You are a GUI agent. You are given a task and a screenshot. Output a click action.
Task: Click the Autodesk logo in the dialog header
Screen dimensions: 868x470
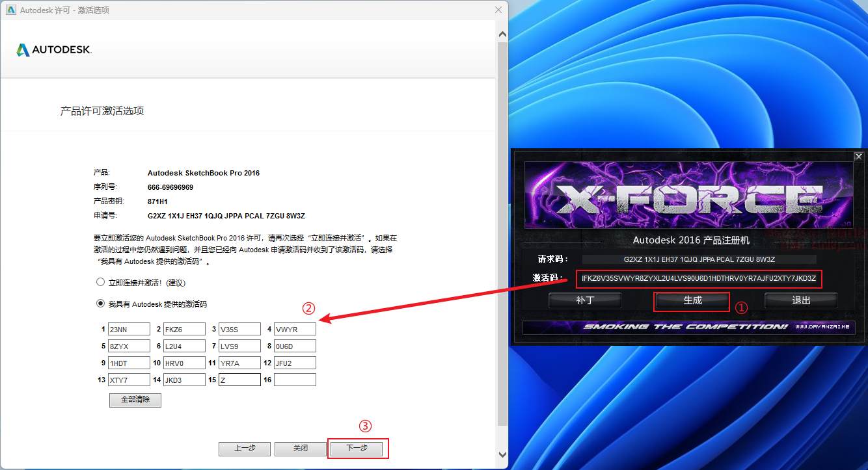point(54,50)
